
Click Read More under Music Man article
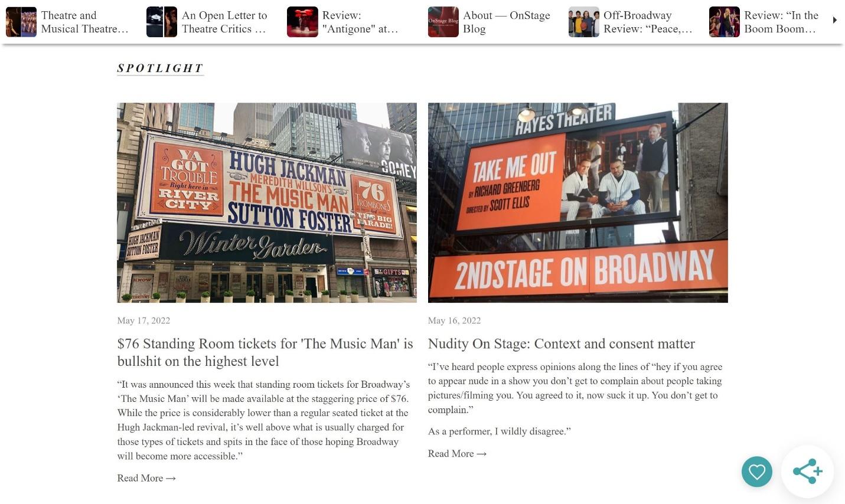(146, 478)
